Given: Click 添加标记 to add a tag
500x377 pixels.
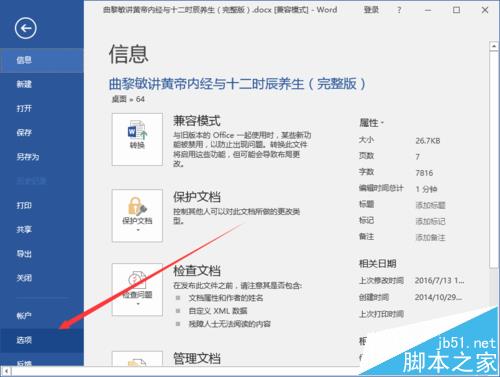Looking at the screenshot, I should [430, 221].
